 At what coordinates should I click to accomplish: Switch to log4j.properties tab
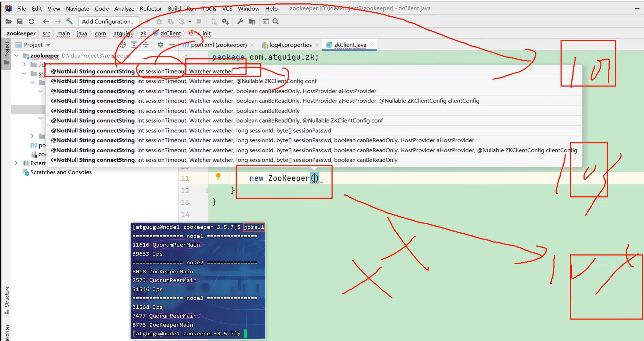point(290,45)
